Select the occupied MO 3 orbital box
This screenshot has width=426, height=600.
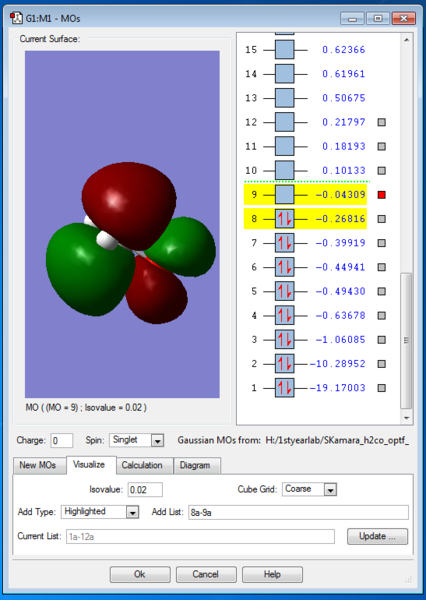284,339
